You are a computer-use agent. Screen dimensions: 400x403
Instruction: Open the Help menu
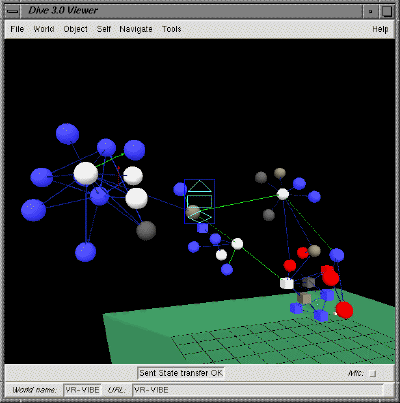coord(380,29)
